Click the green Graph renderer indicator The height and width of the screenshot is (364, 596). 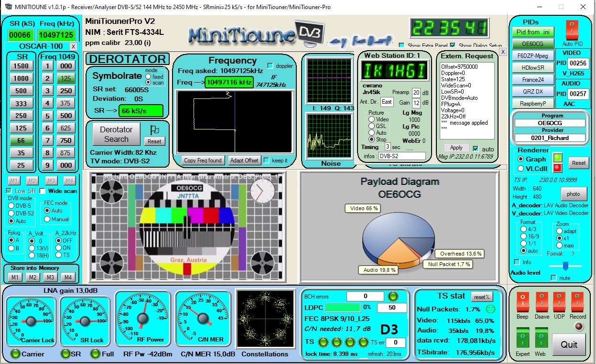pos(557,157)
